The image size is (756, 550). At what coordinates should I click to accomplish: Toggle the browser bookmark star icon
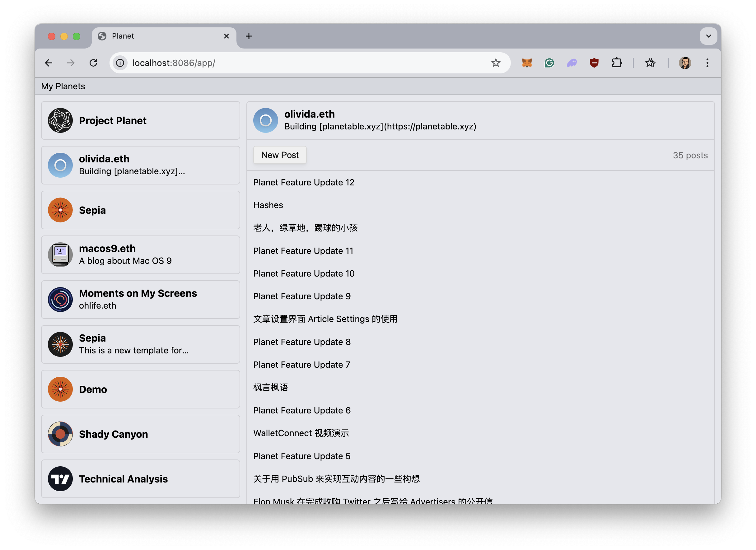click(495, 62)
